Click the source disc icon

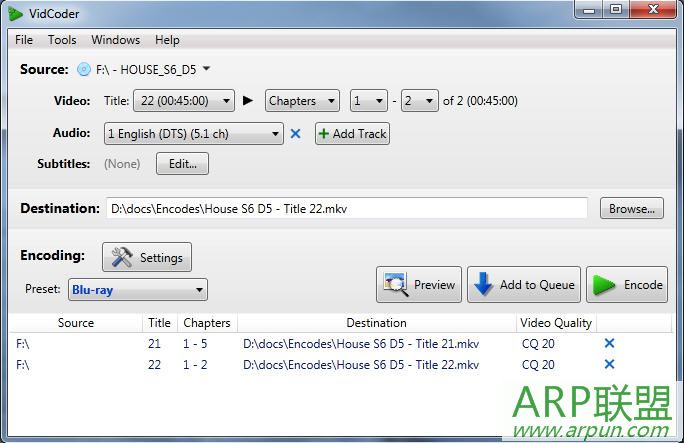84,70
